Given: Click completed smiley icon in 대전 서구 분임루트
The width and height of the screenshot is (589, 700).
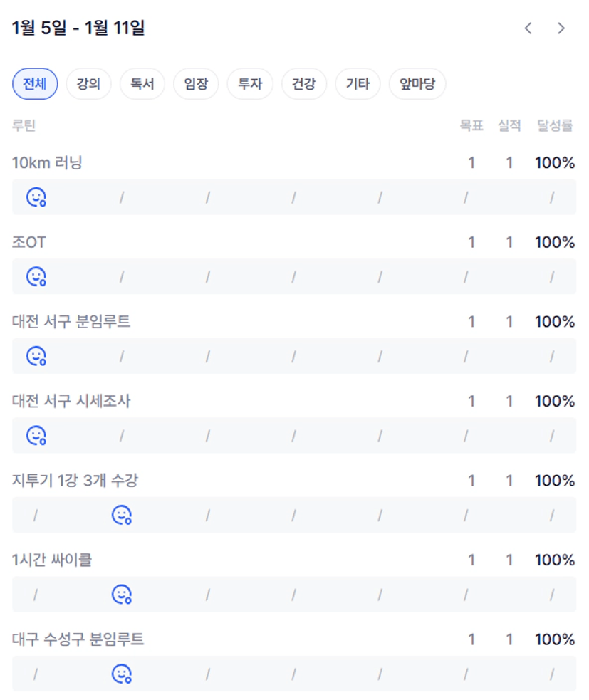Looking at the screenshot, I should click(x=36, y=356).
